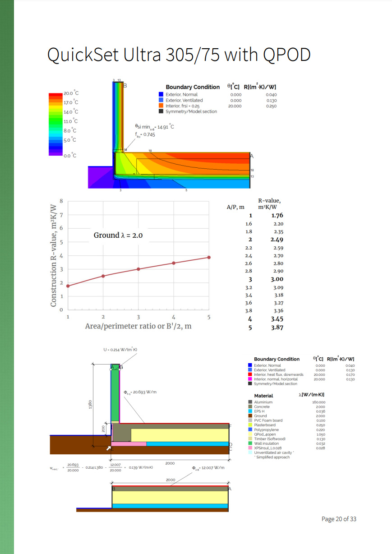Pick the Wall insulation green swatch

click(250, 443)
